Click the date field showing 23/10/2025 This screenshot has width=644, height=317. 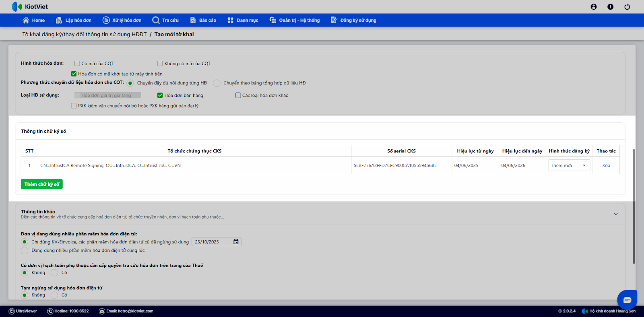click(217, 242)
